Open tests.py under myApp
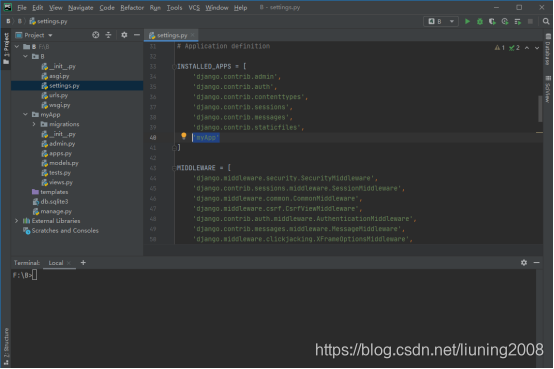Viewport: 554px width, 369px height. tap(56, 172)
